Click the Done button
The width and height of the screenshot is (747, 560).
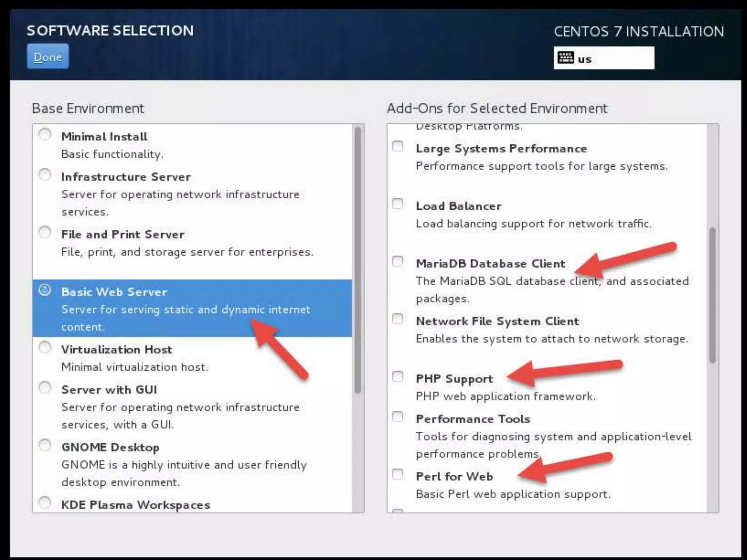(x=47, y=57)
